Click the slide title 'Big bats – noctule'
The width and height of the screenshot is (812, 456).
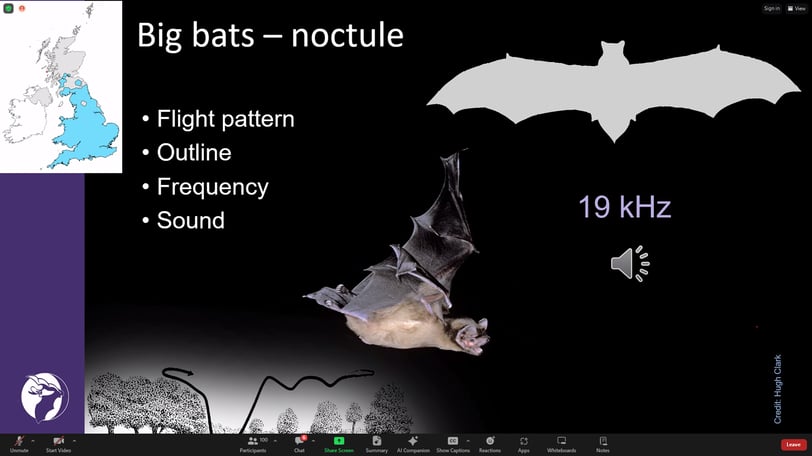(270, 35)
